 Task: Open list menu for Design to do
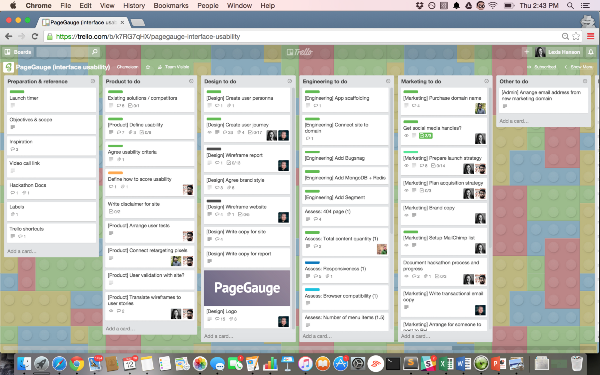(289, 81)
